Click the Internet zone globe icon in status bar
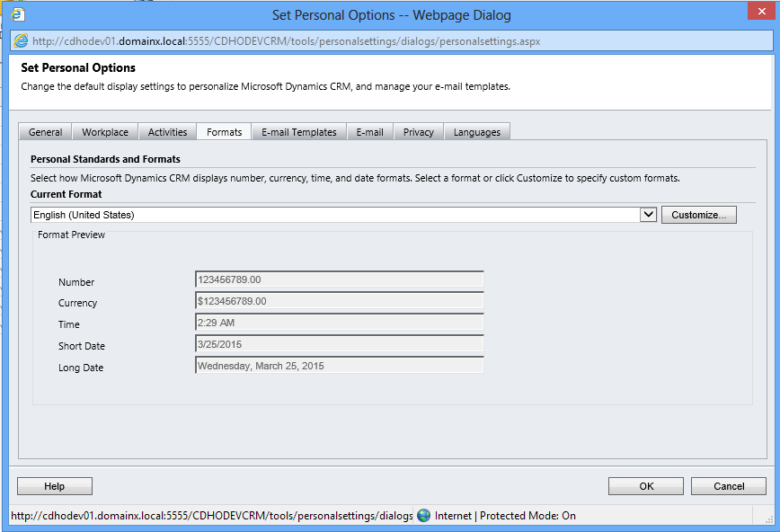 [x=424, y=516]
